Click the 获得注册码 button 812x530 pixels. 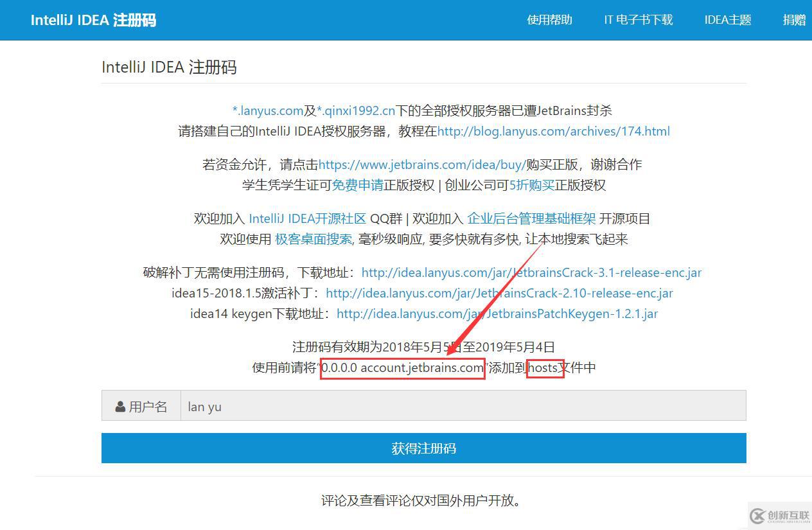[424, 448]
